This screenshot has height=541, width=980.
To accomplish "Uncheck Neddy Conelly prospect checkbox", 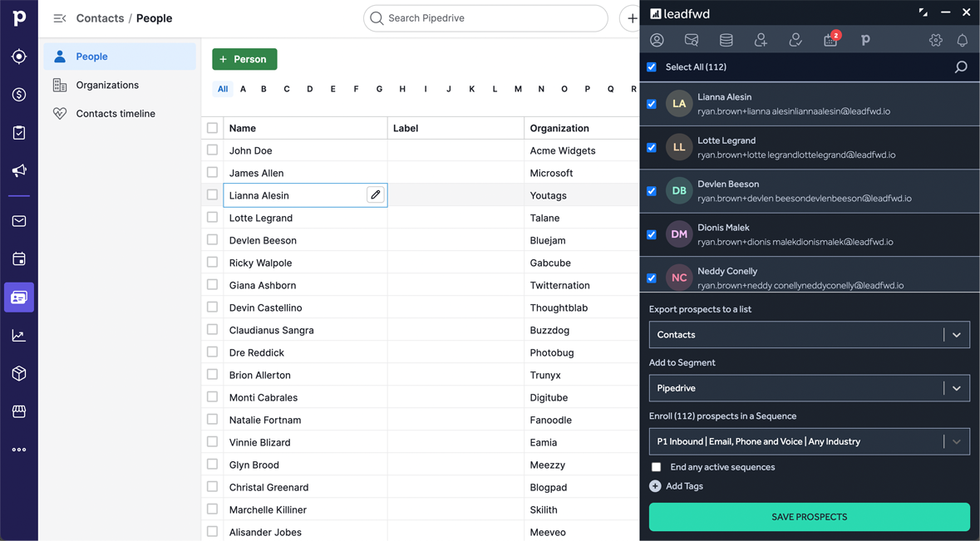I will tap(651, 278).
